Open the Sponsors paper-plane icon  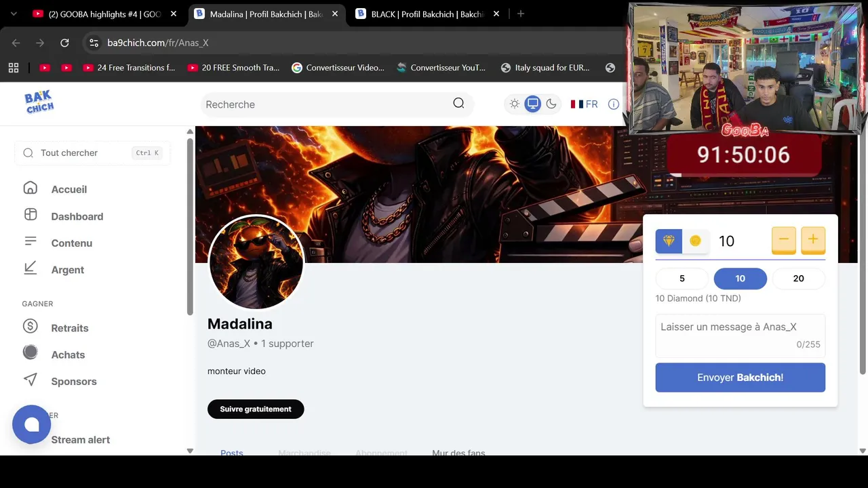point(30,380)
